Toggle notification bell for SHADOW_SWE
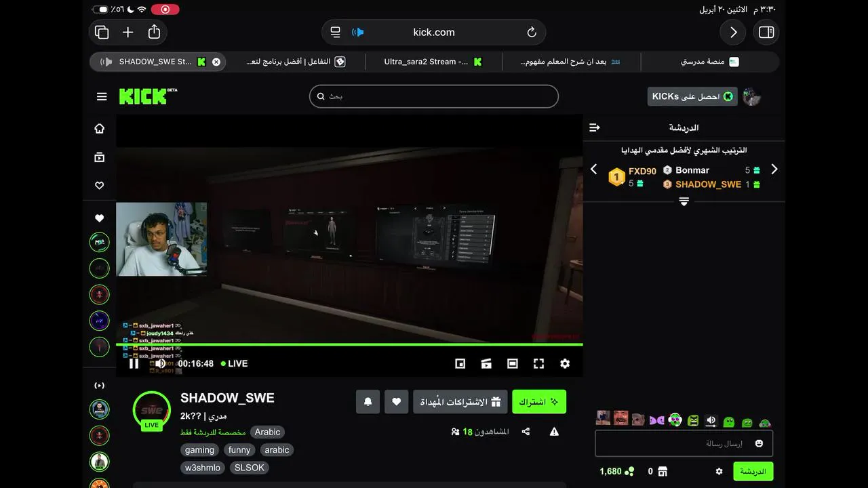The height and width of the screenshot is (488, 868). (x=368, y=402)
